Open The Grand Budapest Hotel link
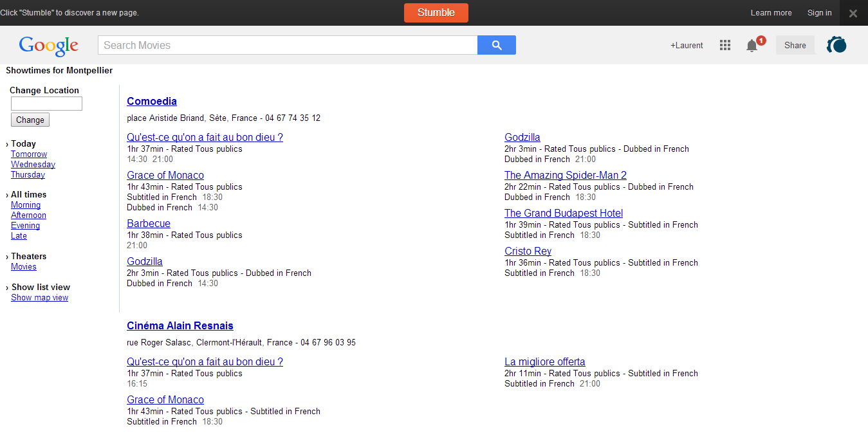Screen dimensions: 868x438 click(x=564, y=213)
